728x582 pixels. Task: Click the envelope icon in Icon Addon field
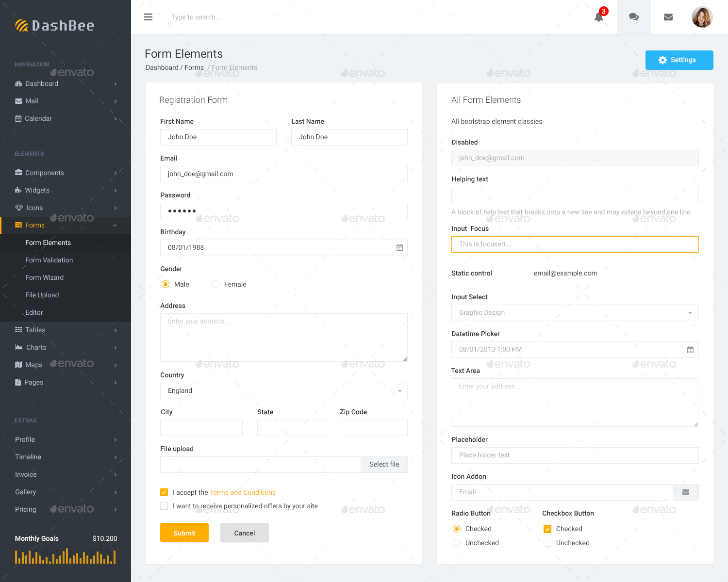pyautogui.click(x=685, y=492)
